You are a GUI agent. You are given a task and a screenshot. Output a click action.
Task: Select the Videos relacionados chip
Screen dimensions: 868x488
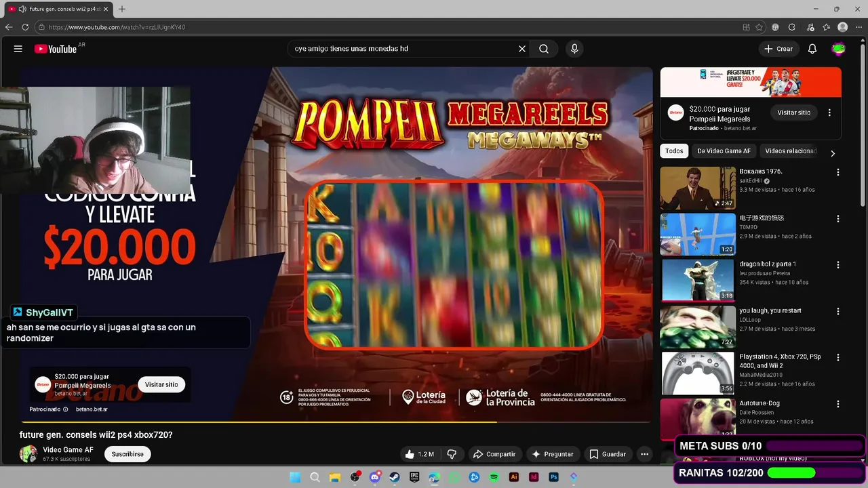pos(791,151)
